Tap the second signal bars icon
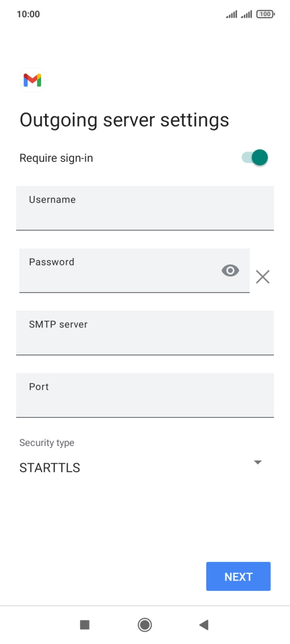The image size is (290, 644). point(247,14)
